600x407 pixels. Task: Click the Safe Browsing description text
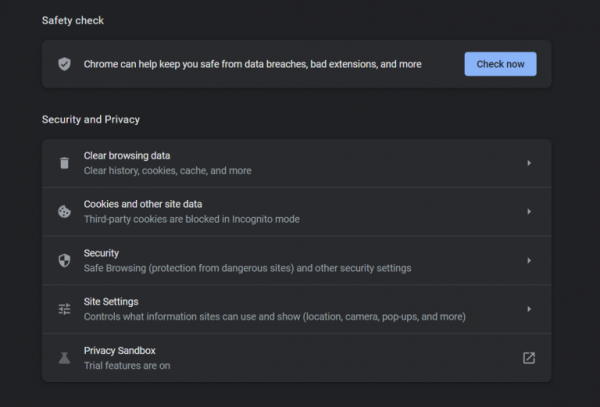tap(248, 268)
